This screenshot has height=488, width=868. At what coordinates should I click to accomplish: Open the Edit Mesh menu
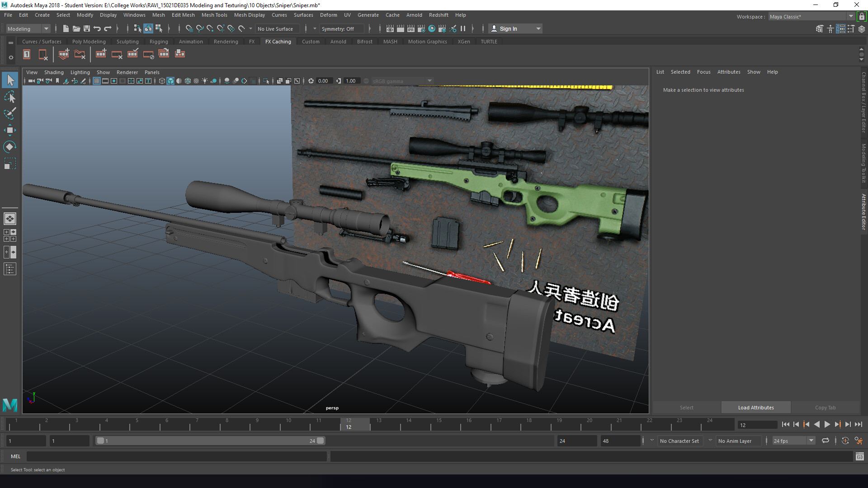(x=183, y=15)
